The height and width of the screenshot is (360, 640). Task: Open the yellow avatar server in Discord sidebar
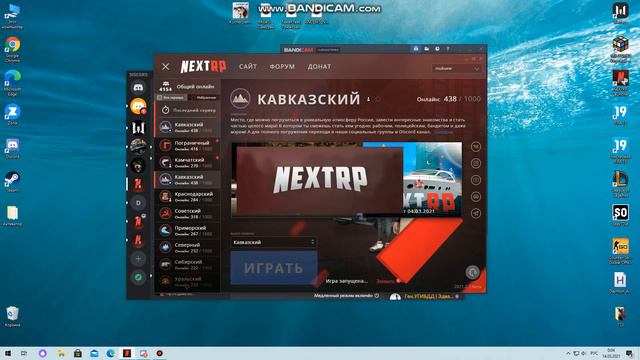[138, 107]
